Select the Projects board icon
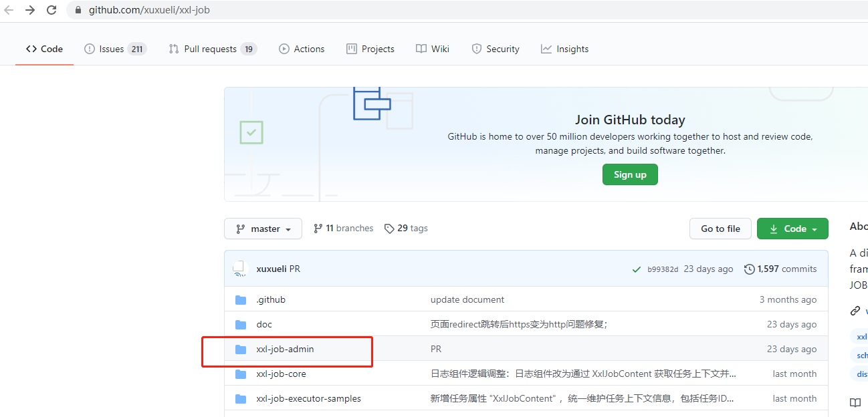Image resolution: width=868 pixels, height=417 pixels. tap(350, 48)
